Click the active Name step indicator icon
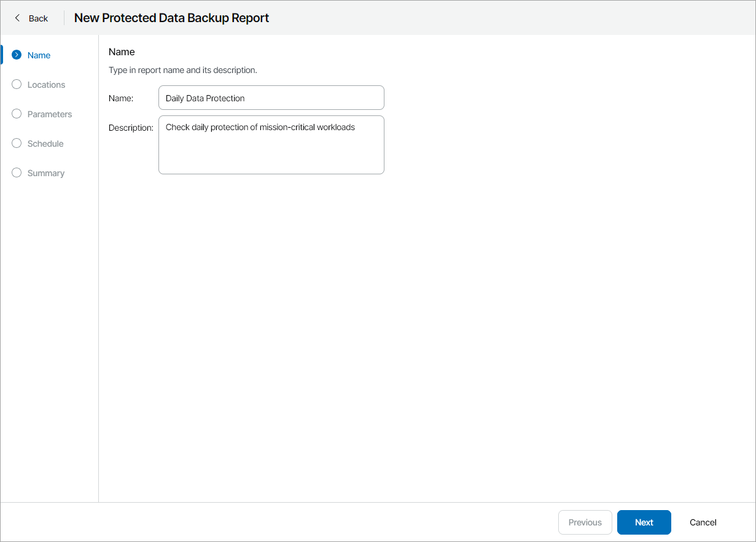Viewport: 756px width, 542px height. coord(16,55)
